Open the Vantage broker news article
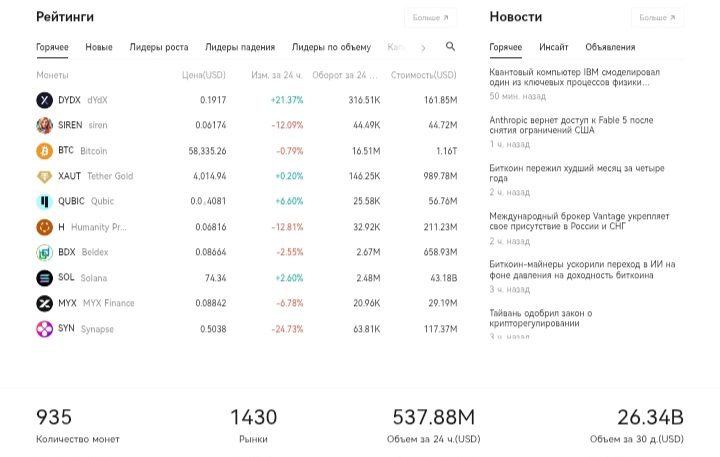Screen dimensions: 720x457 click(579, 221)
